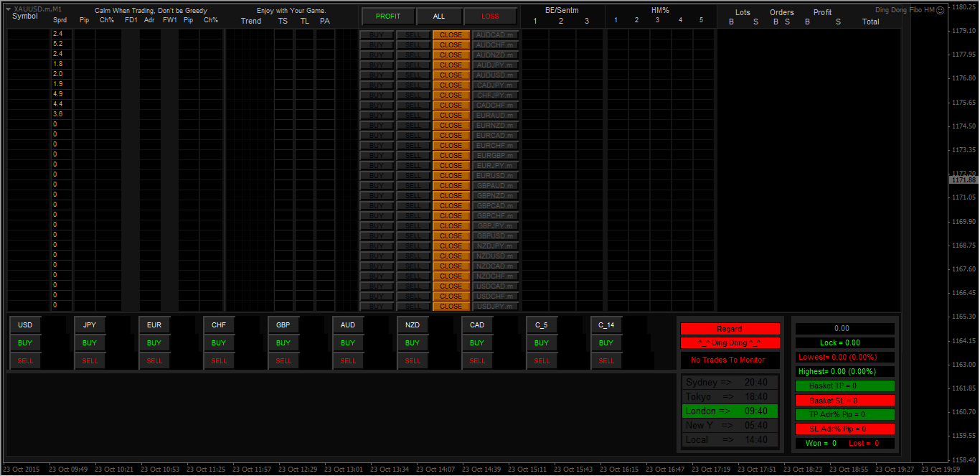The image size is (980, 476).
Task: Open the CADCHF.m symbol button
Action: click(x=495, y=105)
